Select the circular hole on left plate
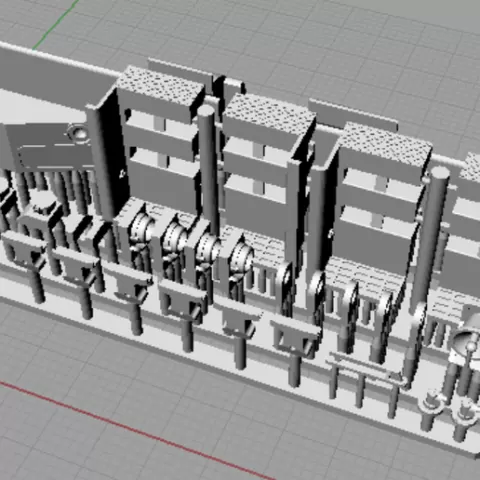The image size is (480, 480). coord(79,133)
